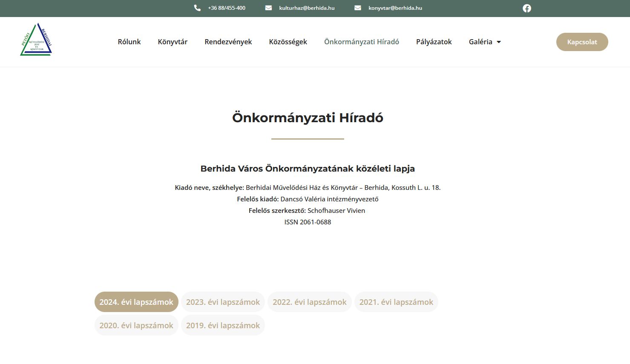View the 2019. évi lapszámok tab
The width and height of the screenshot is (630, 364).
point(223,325)
